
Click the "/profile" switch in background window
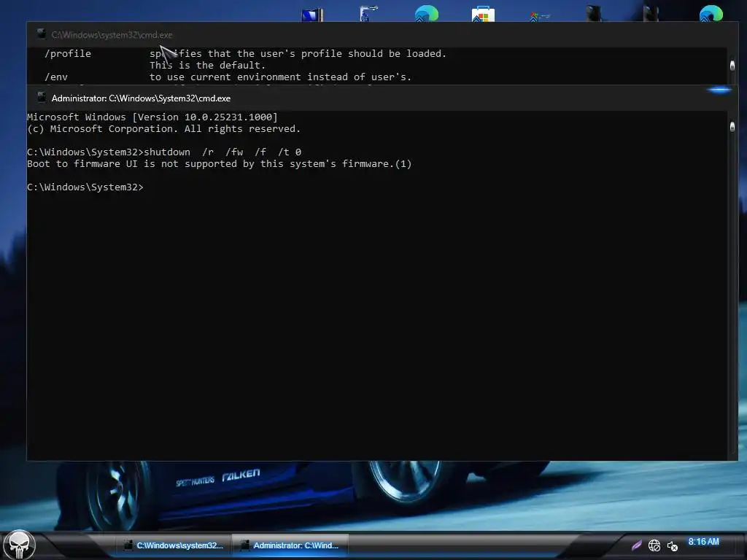tap(68, 54)
